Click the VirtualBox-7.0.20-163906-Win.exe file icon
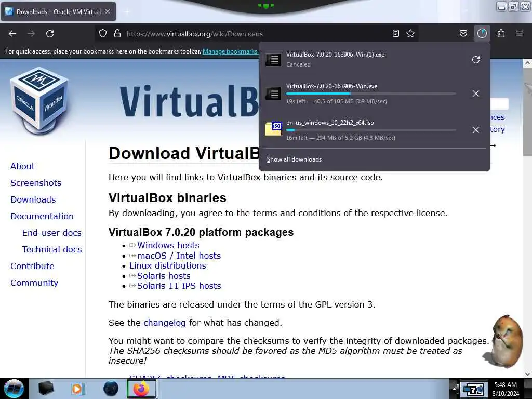 pos(273,94)
